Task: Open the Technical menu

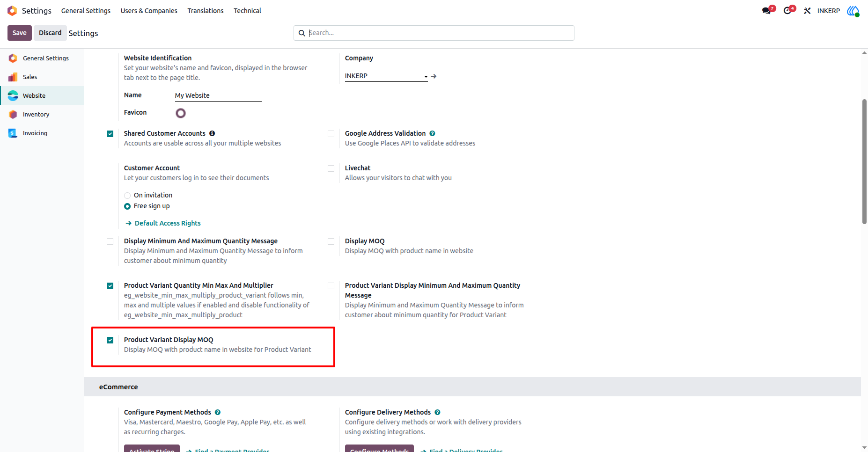Action: pyautogui.click(x=247, y=11)
